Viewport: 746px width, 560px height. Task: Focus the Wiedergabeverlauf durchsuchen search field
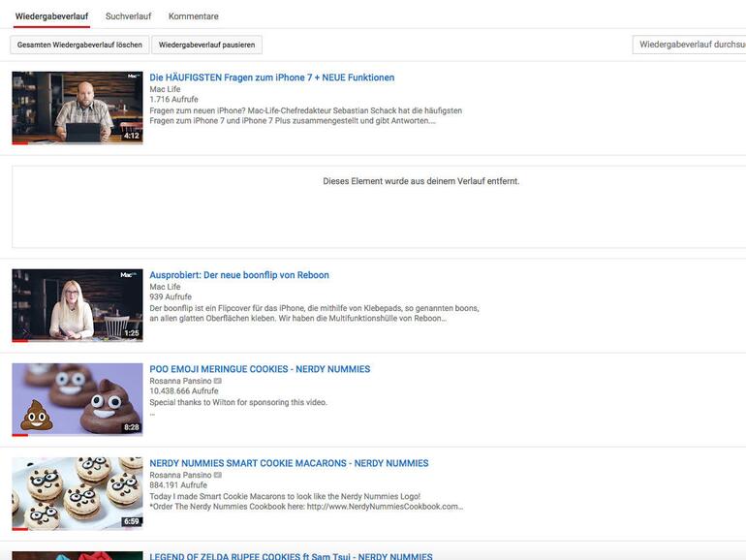click(689, 45)
